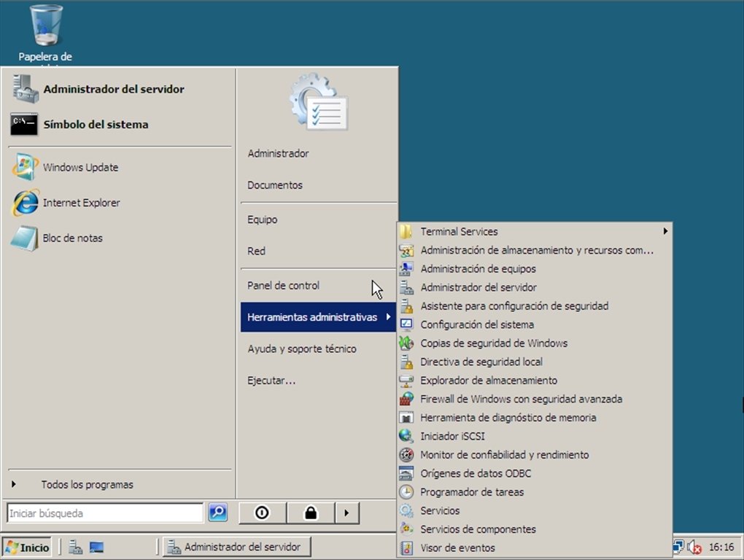The width and height of the screenshot is (744, 560).
Task: Expand the Terminal Services submenu arrow
Action: pos(665,231)
